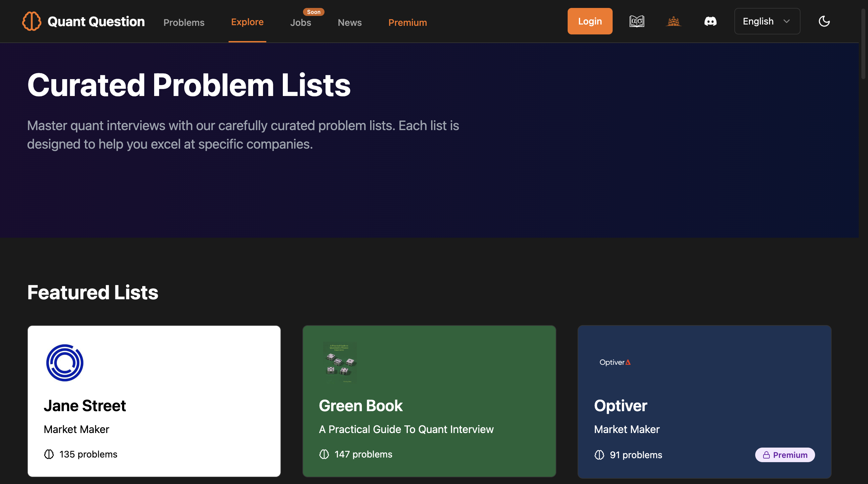Open the Discord community icon
The width and height of the screenshot is (868, 484).
click(710, 21)
